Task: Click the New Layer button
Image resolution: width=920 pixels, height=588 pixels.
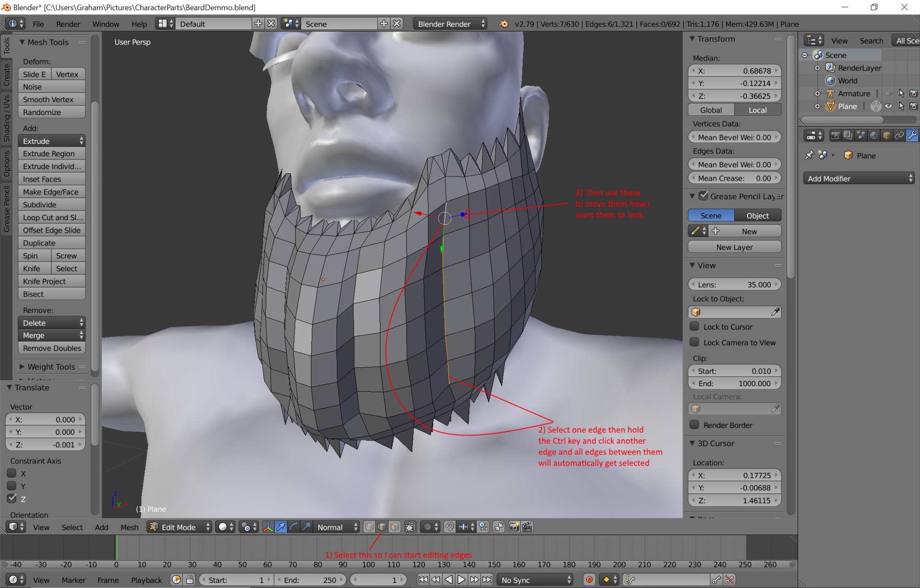Action: click(735, 247)
